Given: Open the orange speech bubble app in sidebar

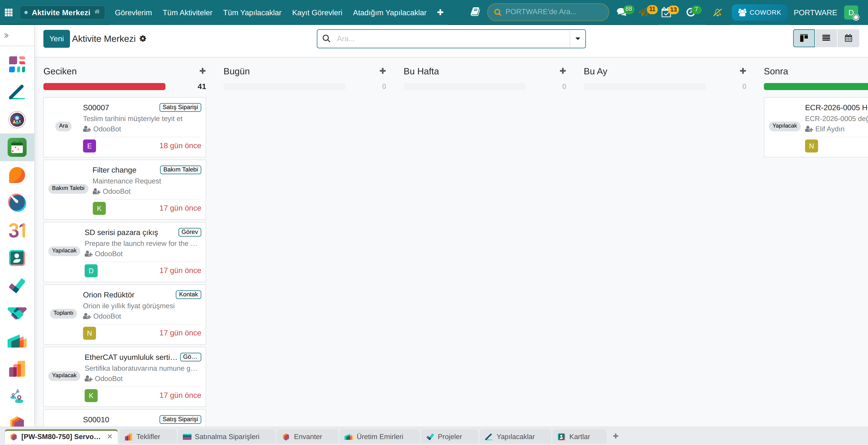Looking at the screenshot, I should click(17, 175).
